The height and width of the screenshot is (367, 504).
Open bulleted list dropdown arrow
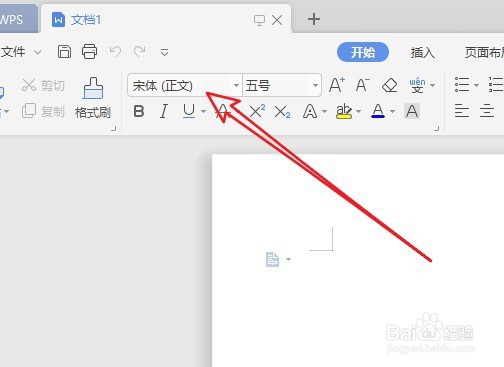476,85
